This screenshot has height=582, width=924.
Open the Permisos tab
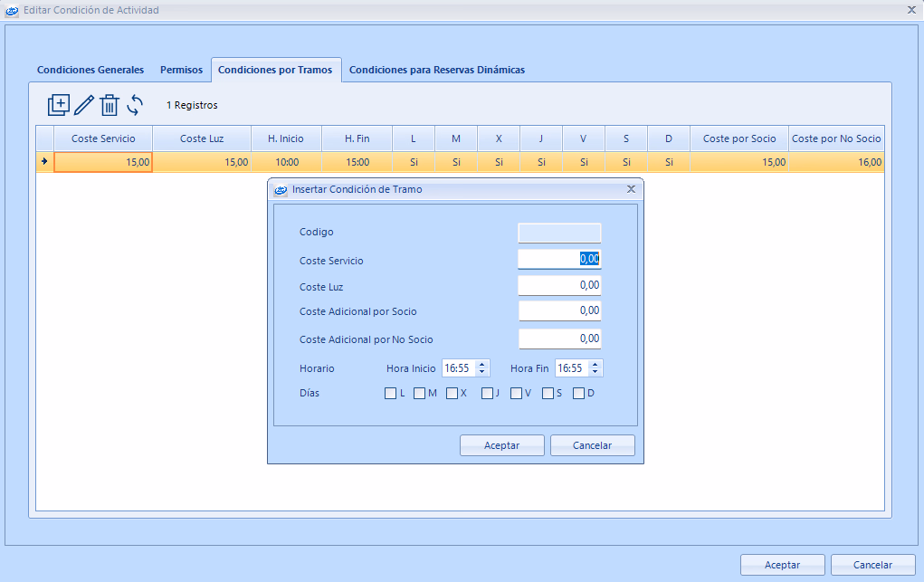tap(181, 70)
